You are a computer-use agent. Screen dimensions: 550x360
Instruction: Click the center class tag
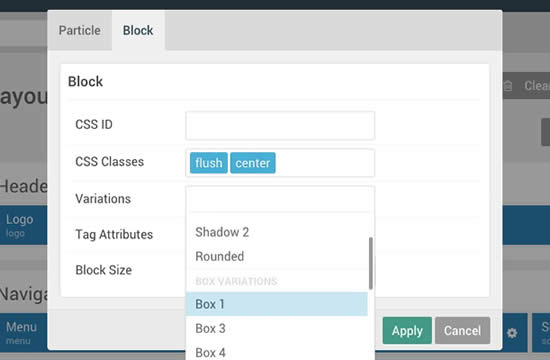click(x=253, y=163)
